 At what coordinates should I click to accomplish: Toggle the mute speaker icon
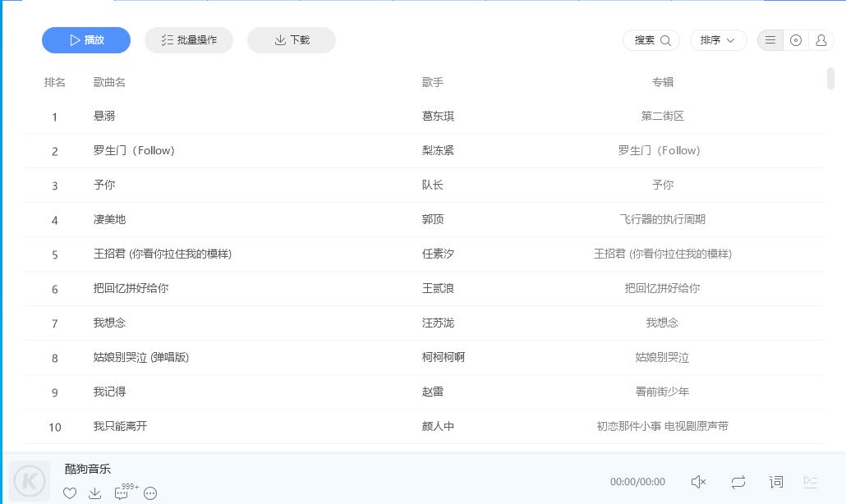pyautogui.click(x=698, y=482)
